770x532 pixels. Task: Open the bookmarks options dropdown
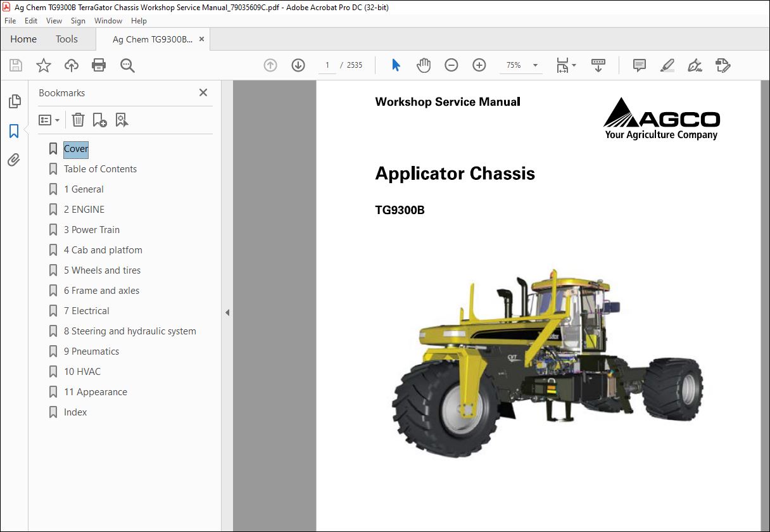click(49, 120)
